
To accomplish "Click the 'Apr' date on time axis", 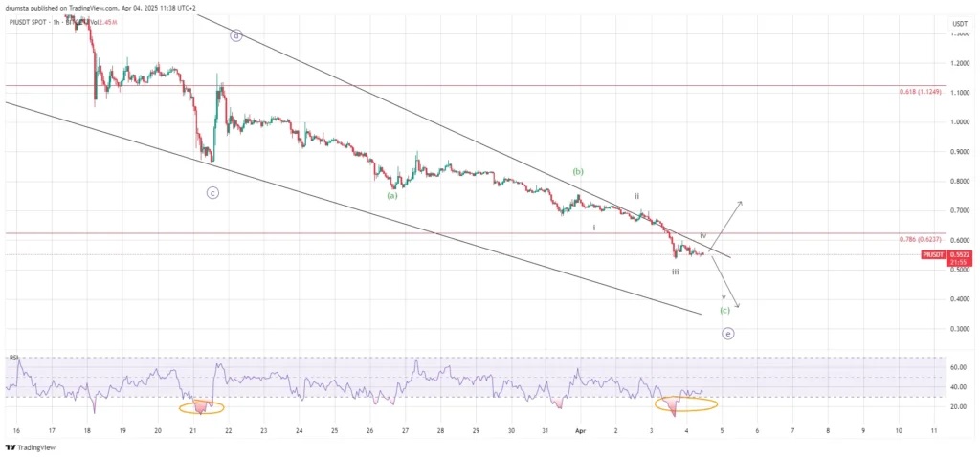I will tap(580, 431).
